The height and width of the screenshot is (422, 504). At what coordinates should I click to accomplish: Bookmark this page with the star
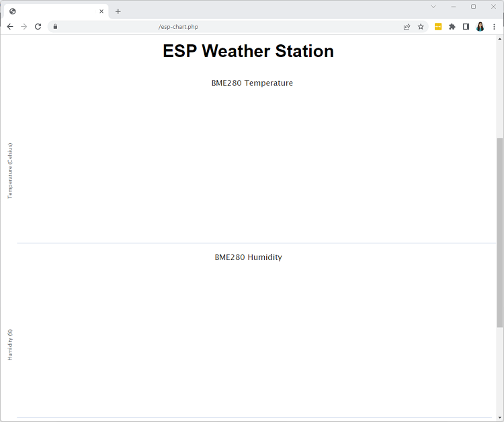pos(421,27)
